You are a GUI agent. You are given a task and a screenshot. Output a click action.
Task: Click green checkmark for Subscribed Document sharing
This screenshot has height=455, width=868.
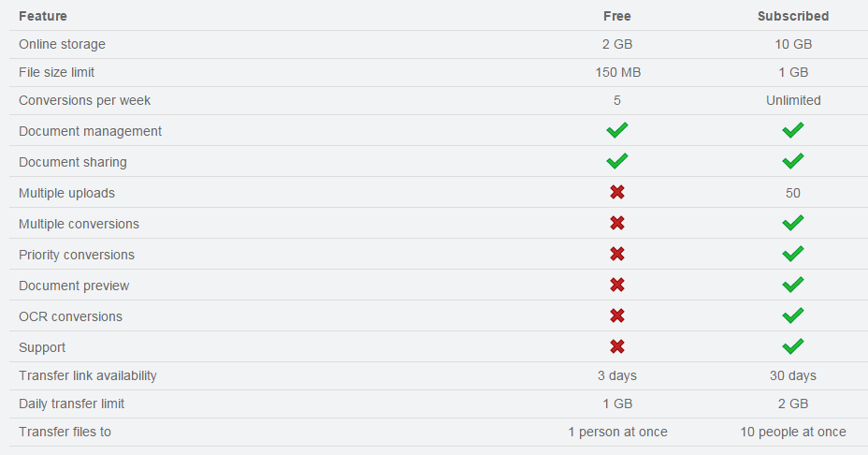coord(793,161)
